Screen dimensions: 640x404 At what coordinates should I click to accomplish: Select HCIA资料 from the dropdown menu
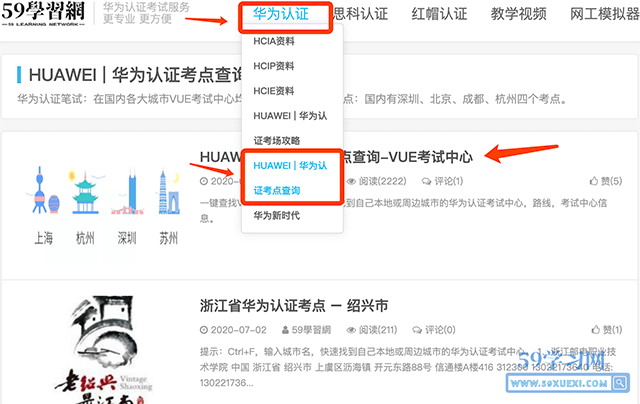point(274,42)
